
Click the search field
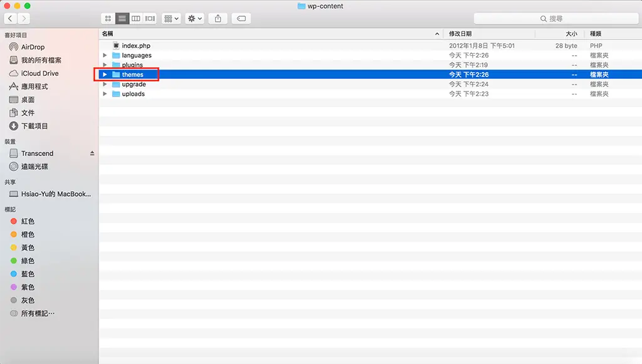(x=556, y=18)
